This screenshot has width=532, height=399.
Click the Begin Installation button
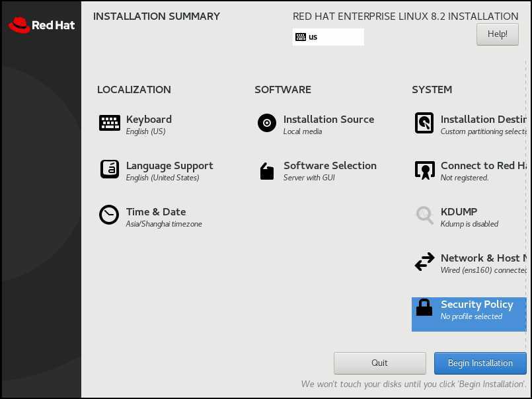point(480,363)
